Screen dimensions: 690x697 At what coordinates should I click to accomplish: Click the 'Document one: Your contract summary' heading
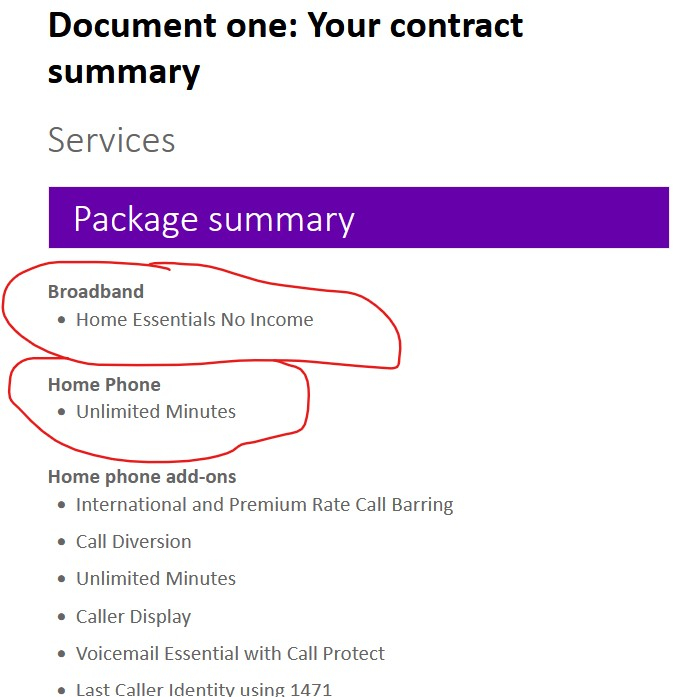(285, 48)
